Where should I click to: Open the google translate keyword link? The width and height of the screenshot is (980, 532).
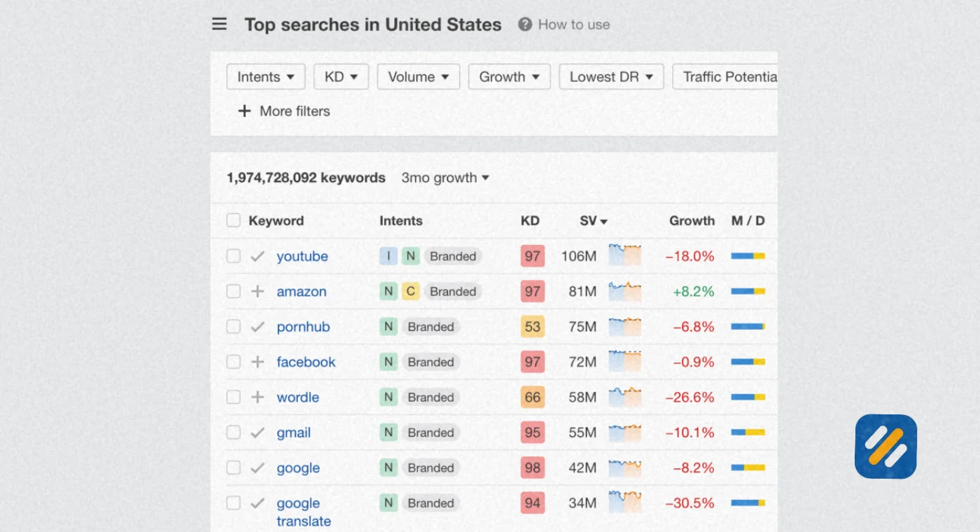tap(304, 512)
